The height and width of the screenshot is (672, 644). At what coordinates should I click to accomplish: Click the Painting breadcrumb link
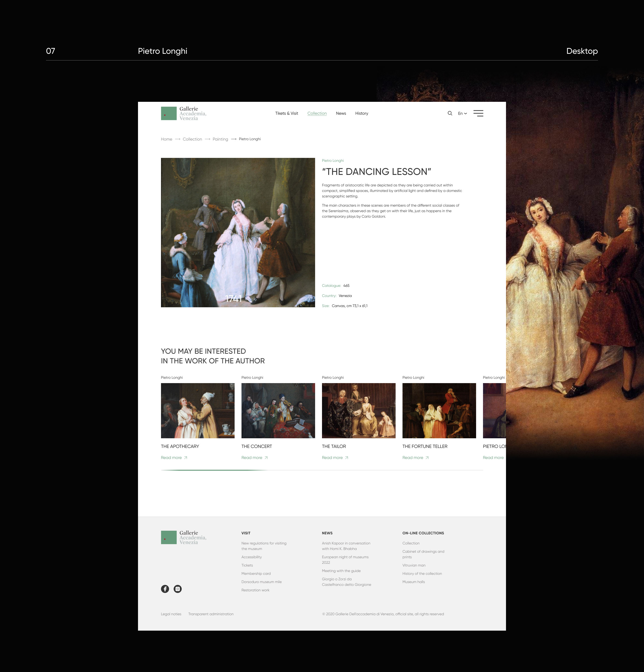coord(220,139)
